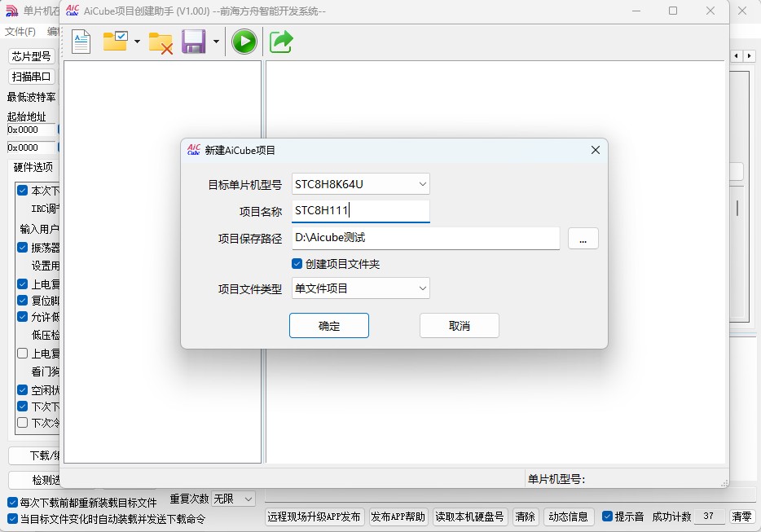Click the 硬件选项 tab

click(33, 168)
